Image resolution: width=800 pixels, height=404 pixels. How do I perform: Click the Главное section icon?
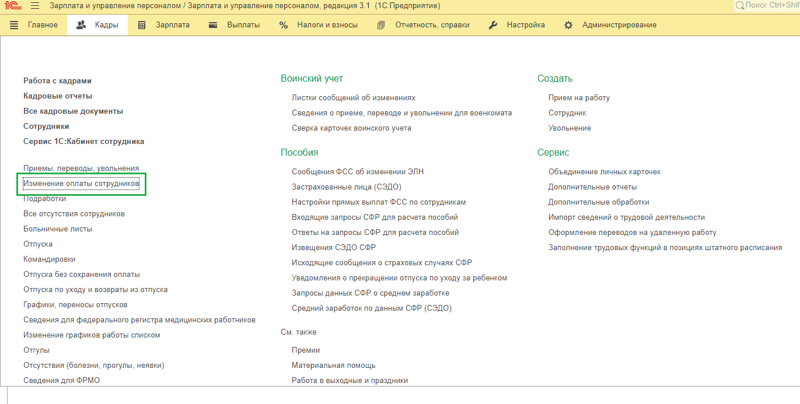(x=14, y=25)
